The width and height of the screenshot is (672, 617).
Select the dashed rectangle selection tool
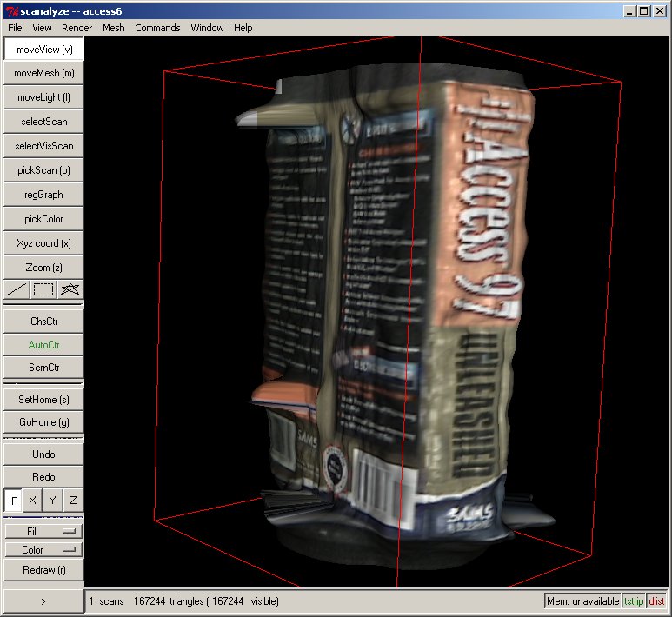tap(43, 289)
